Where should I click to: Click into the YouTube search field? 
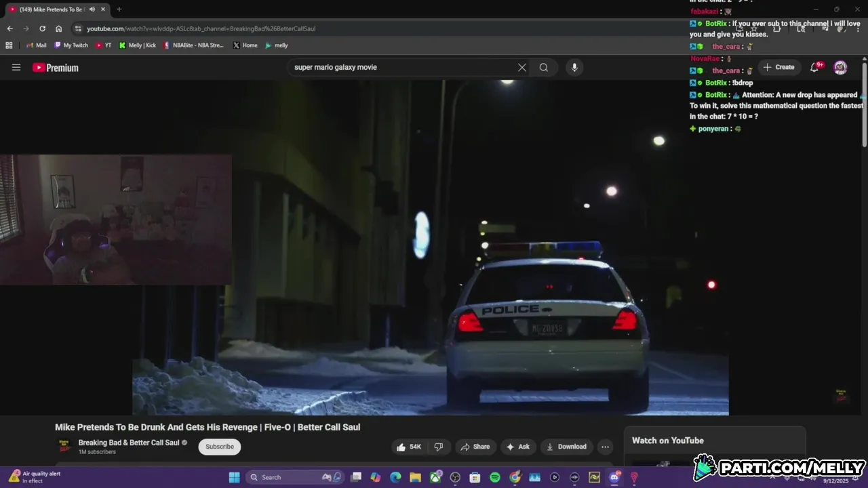403,67
